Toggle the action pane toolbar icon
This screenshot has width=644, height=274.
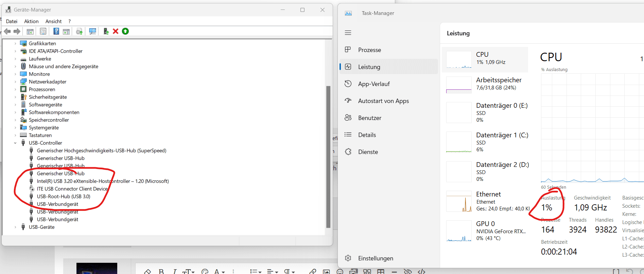(x=66, y=31)
